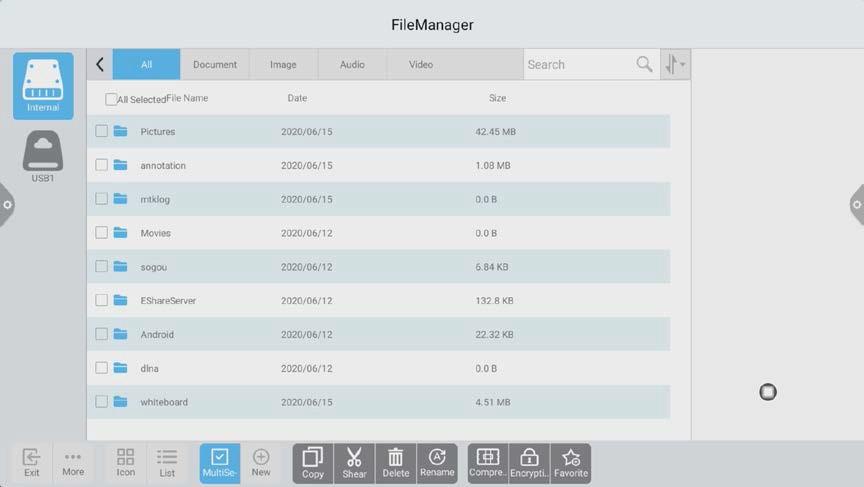
Task: Select the Internal storage icon
Action: [43, 85]
